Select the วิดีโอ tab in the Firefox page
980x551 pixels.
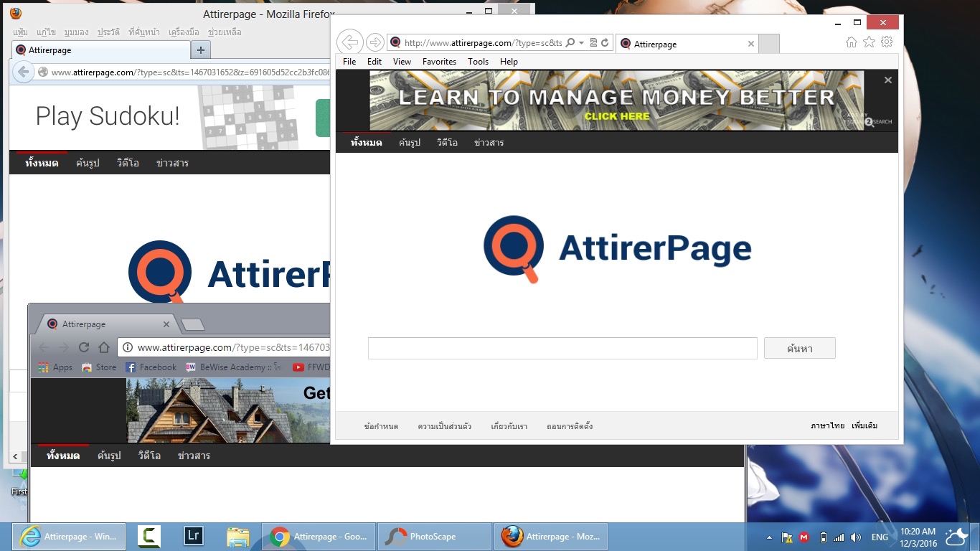coord(128,163)
